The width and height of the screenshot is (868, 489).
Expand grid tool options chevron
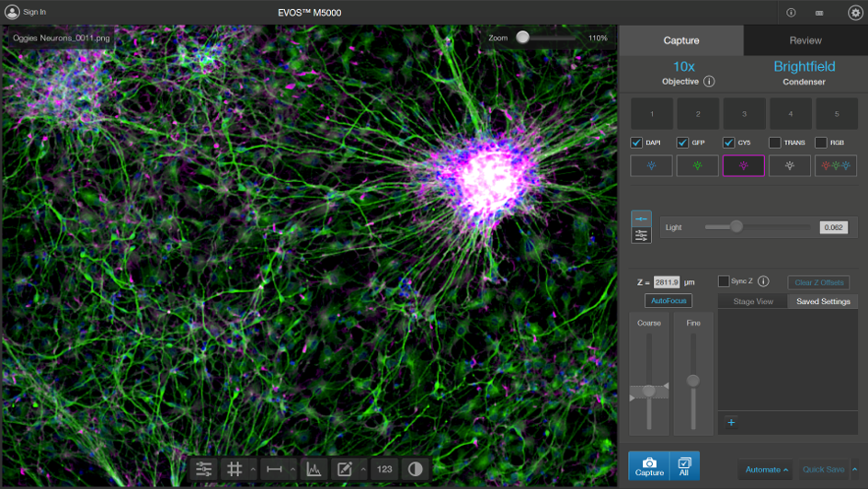pyautogui.click(x=253, y=470)
